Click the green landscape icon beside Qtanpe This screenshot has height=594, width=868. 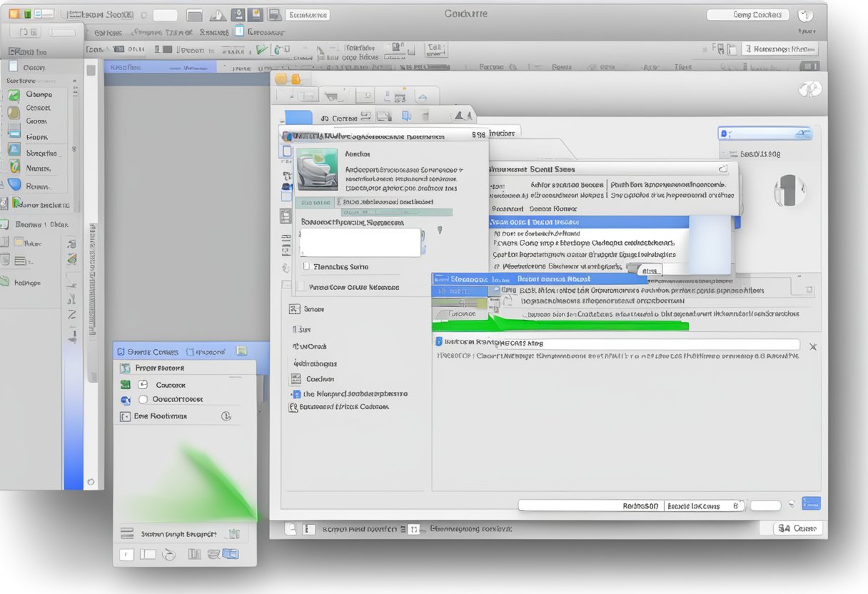point(14,94)
